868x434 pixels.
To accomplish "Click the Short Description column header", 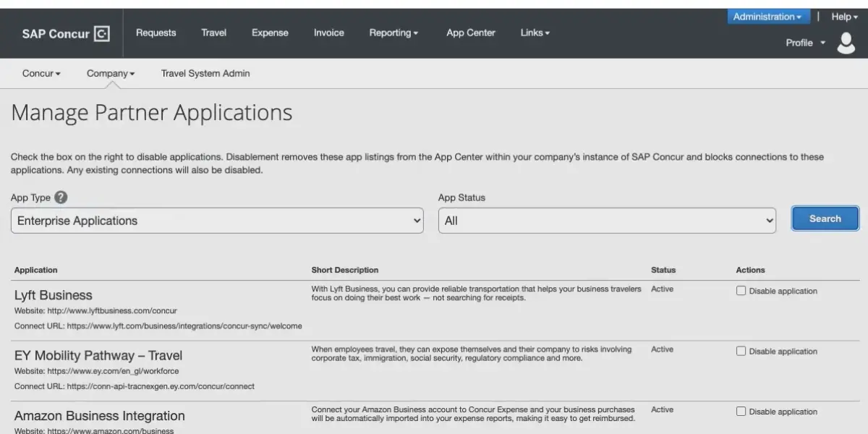I will (345, 270).
